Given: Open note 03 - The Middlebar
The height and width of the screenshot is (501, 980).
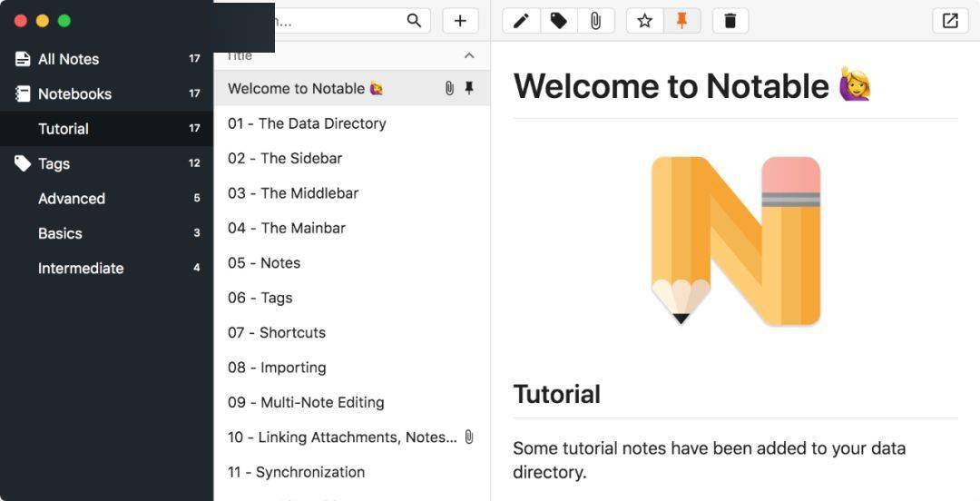Looking at the screenshot, I should pos(352,193).
